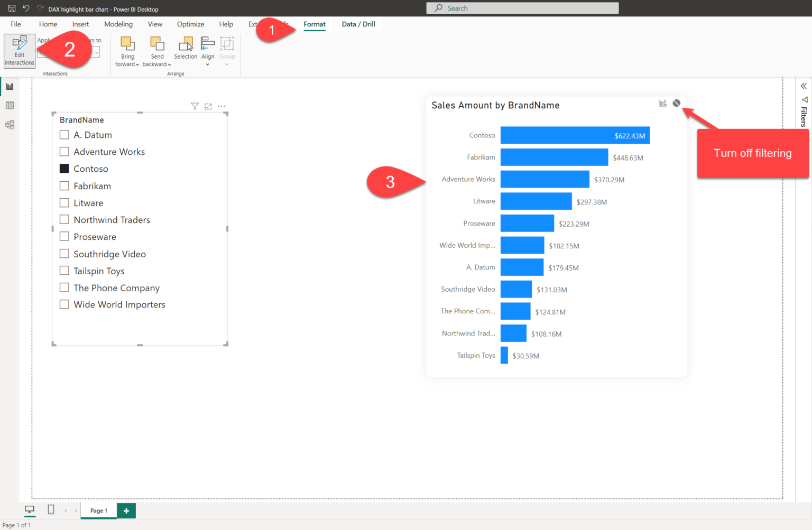The image size is (812, 530).
Task: Switch to Table view in left sidebar
Action: point(10,106)
